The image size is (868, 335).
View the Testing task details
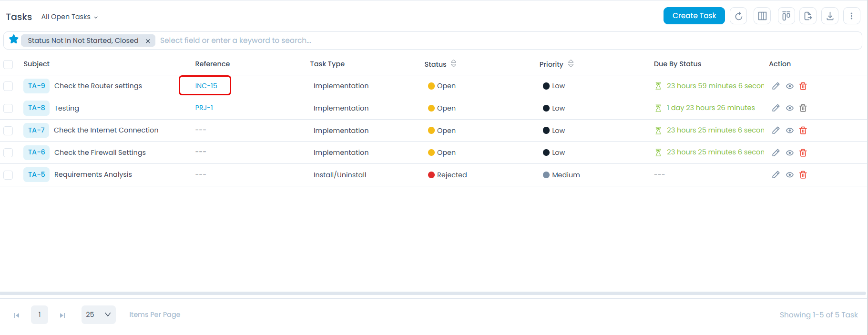point(790,108)
